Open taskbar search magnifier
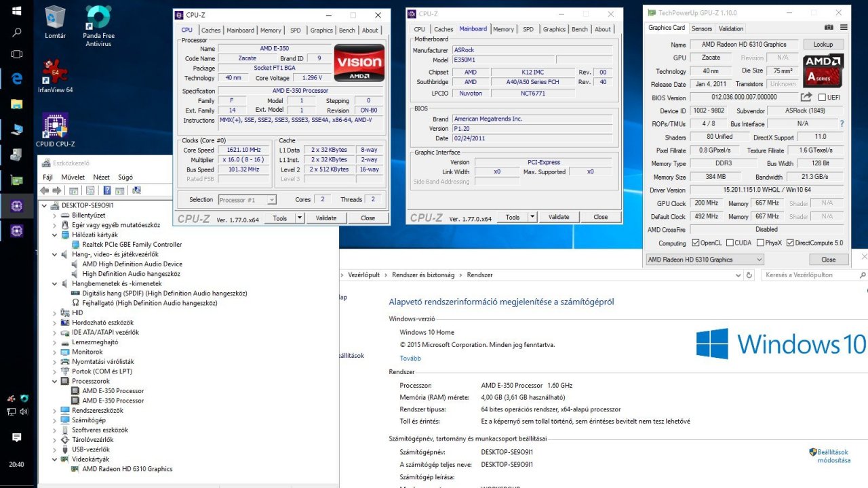The image size is (868, 488). [x=16, y=32]
